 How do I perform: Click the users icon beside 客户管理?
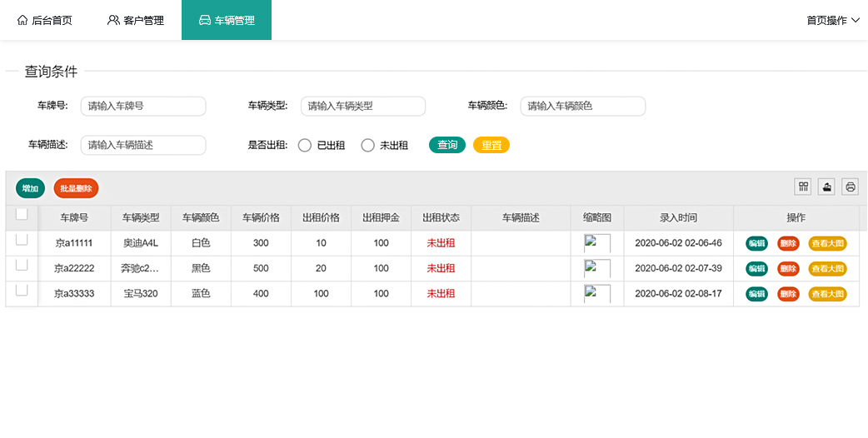point(113,20)
